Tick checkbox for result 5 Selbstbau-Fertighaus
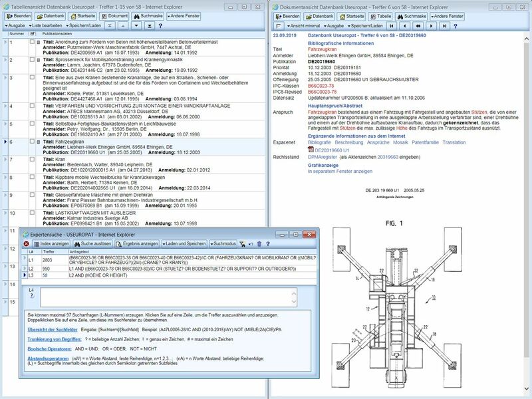The image size is (532, 399). (x=32, y=124)
